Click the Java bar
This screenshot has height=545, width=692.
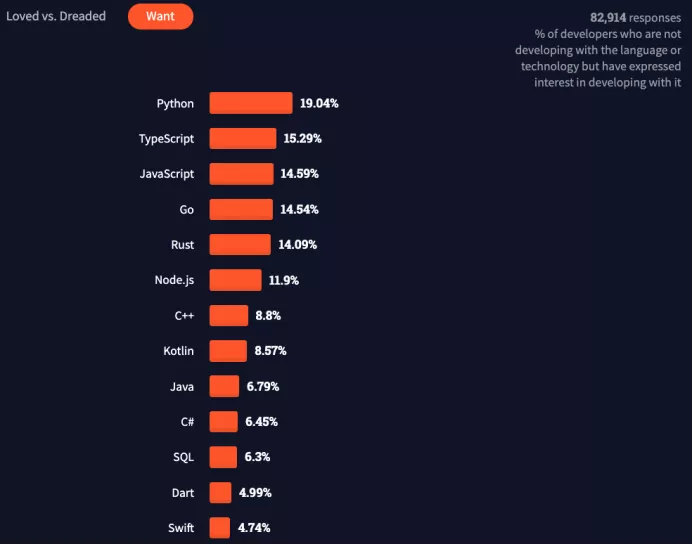(224, 386)
